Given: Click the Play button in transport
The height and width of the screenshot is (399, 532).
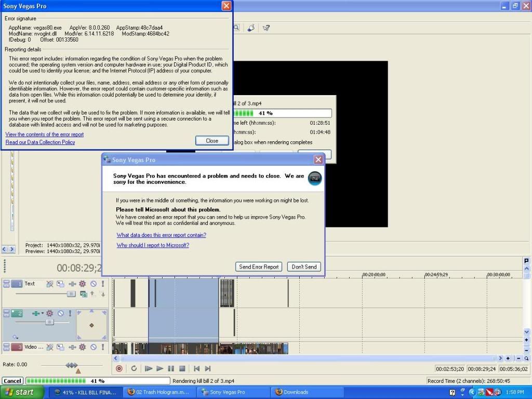Looking at the screenshot, I should tap(160, 368).
